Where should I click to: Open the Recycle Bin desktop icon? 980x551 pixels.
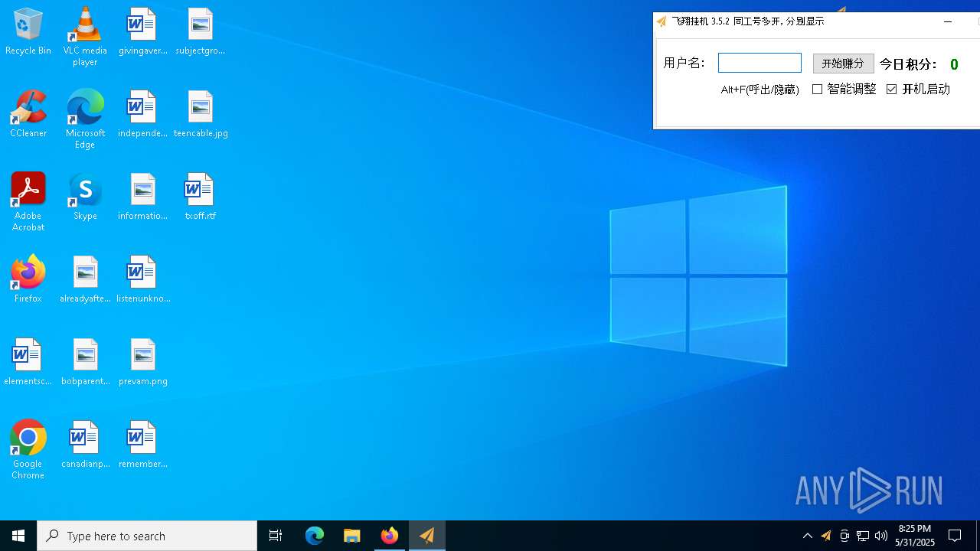click(28, 31)
